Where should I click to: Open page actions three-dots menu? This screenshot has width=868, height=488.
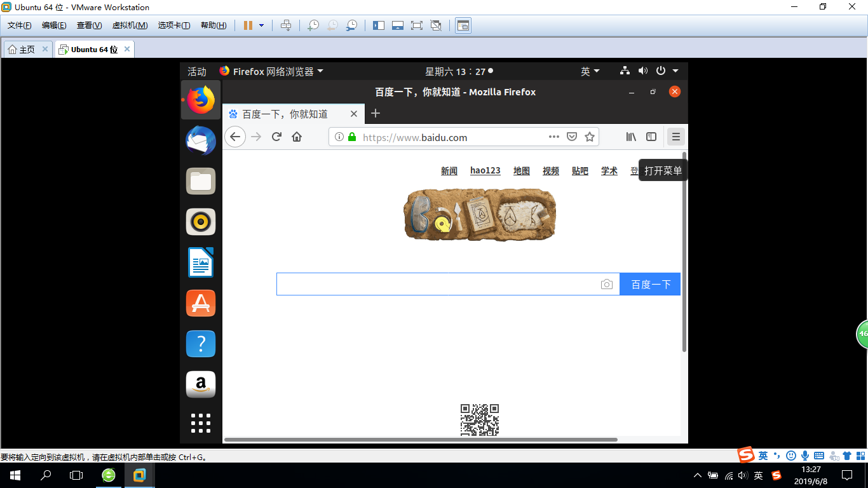(554, 137)
